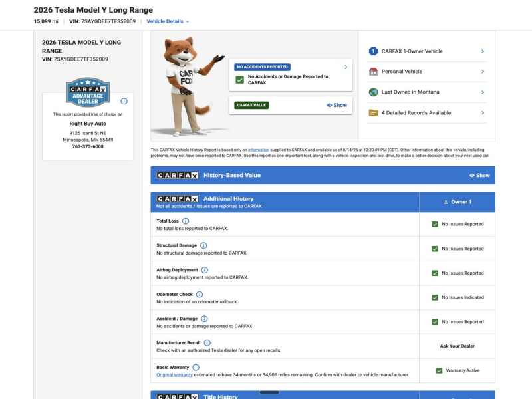Click CARFAX logo in Additional History header
Screen dimensions: 532x399
178,198
